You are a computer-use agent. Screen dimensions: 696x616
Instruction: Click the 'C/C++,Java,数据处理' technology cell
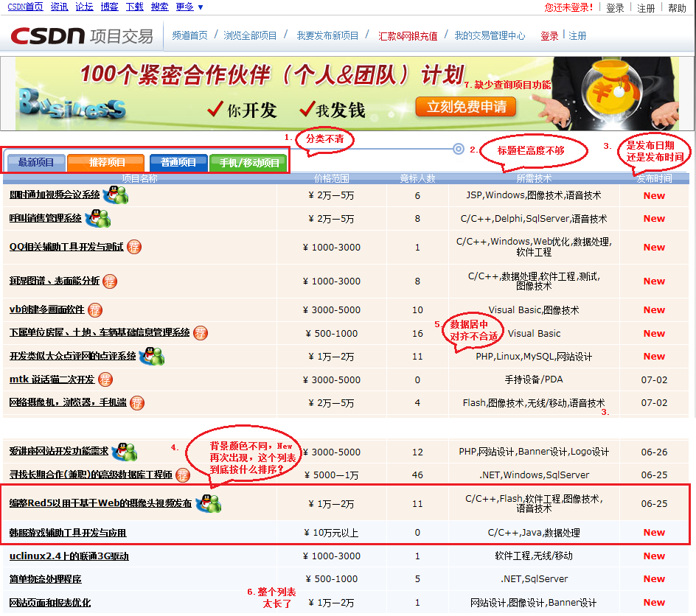[534, 533]
